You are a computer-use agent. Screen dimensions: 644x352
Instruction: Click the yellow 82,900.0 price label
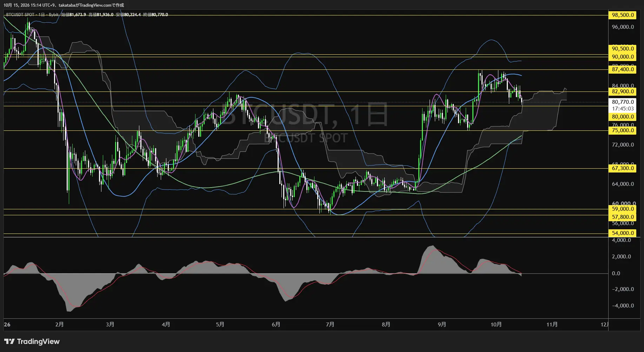pos(623,92)
